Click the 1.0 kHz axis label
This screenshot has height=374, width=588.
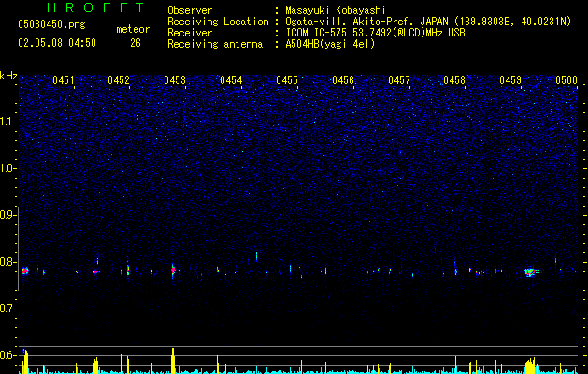7,168
